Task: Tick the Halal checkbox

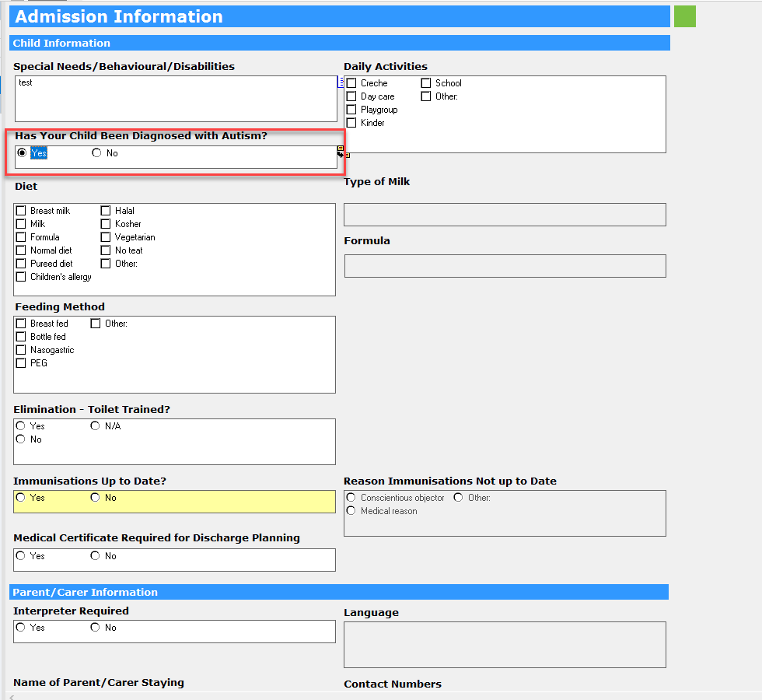Action: tap(106, 211)
